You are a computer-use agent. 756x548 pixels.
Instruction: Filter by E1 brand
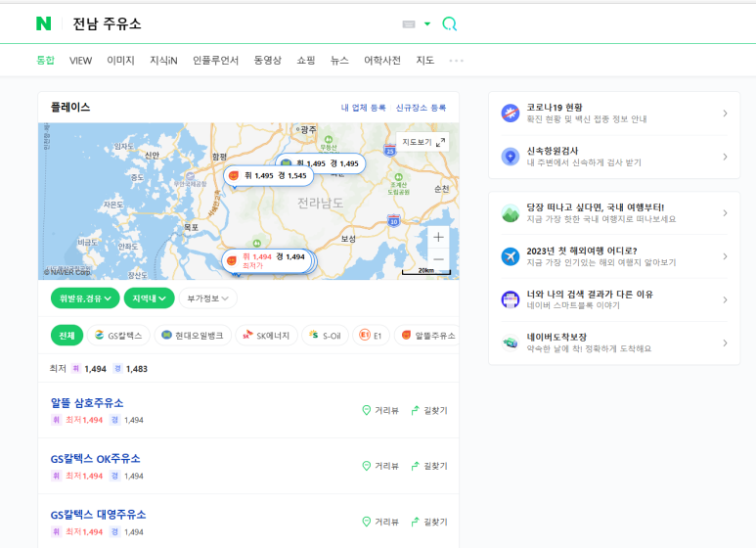pos(372,336)
